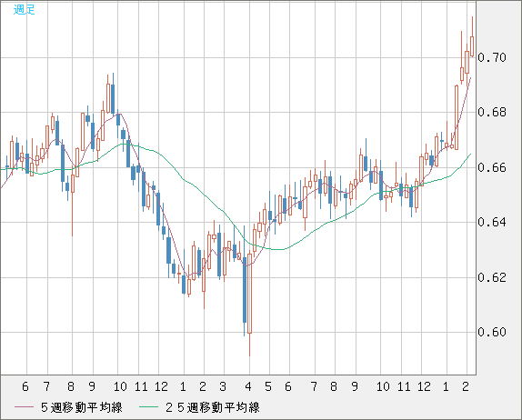
Task: Select the 0.70 price axis label
Action: 492,57
